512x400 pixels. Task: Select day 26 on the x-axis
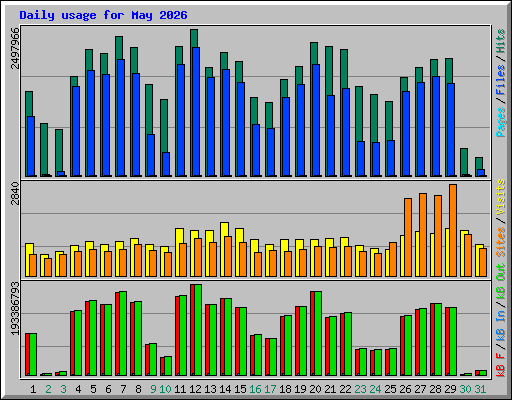(x=405, y=389)
